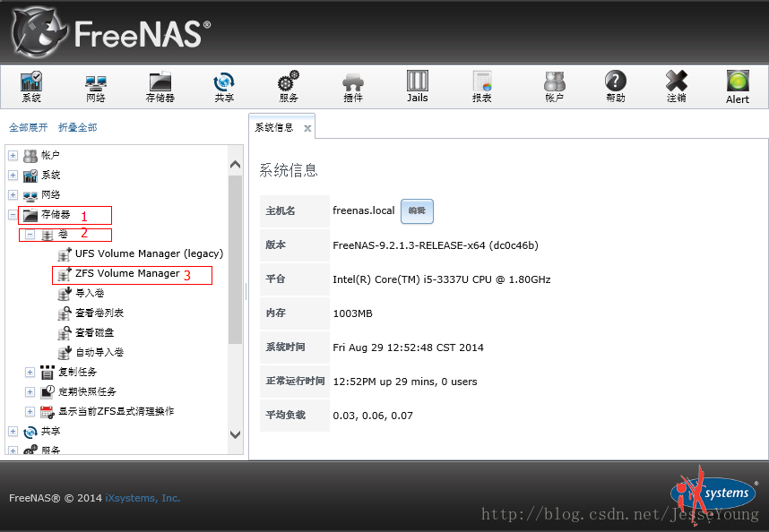
Task: Click the 系统 icon in the tree
Action: [30, 176]
